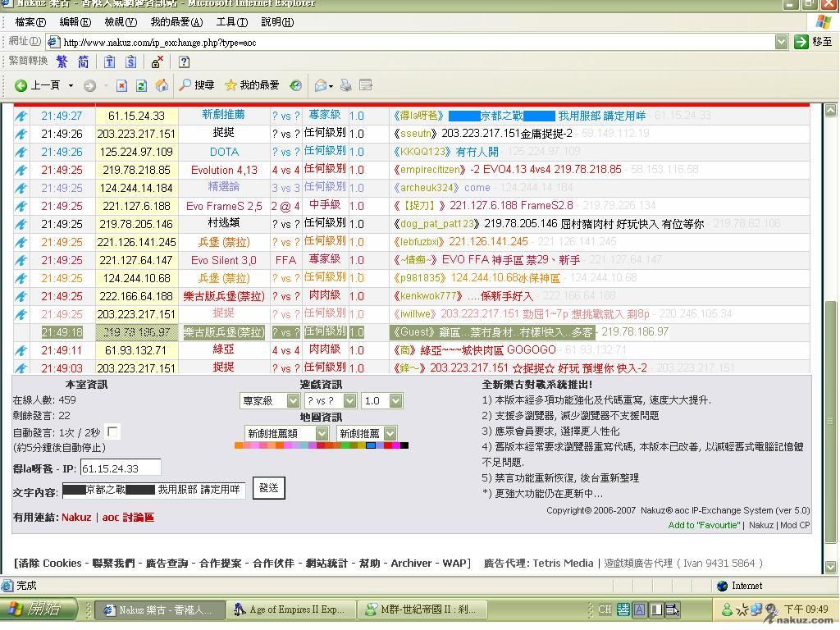Click the 發送 send button
The width and height of the screenshot is (840, 630).
pyautogui.click(x=268, y=488)
